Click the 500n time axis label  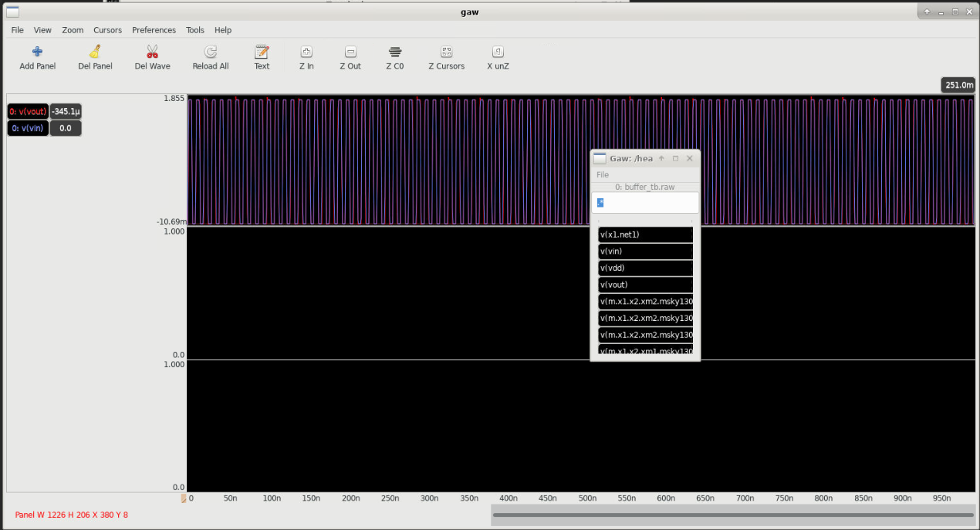pos(588,498)
